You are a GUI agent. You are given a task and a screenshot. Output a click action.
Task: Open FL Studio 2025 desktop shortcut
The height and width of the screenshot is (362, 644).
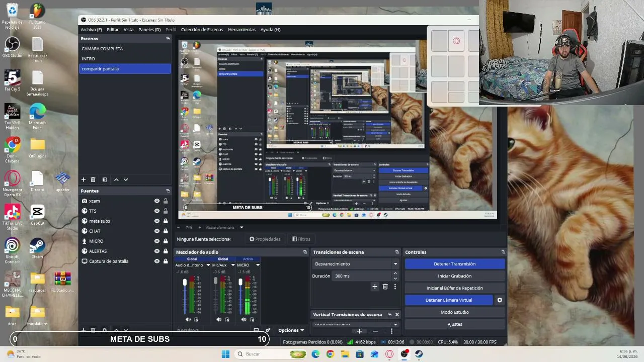(37, 16)
